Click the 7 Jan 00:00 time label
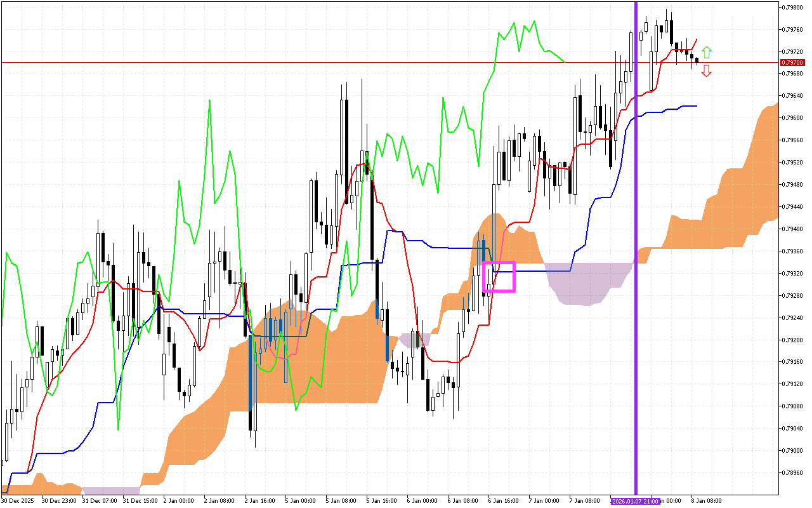The width and height of the screenshot is (812, 508). point(542,501)
